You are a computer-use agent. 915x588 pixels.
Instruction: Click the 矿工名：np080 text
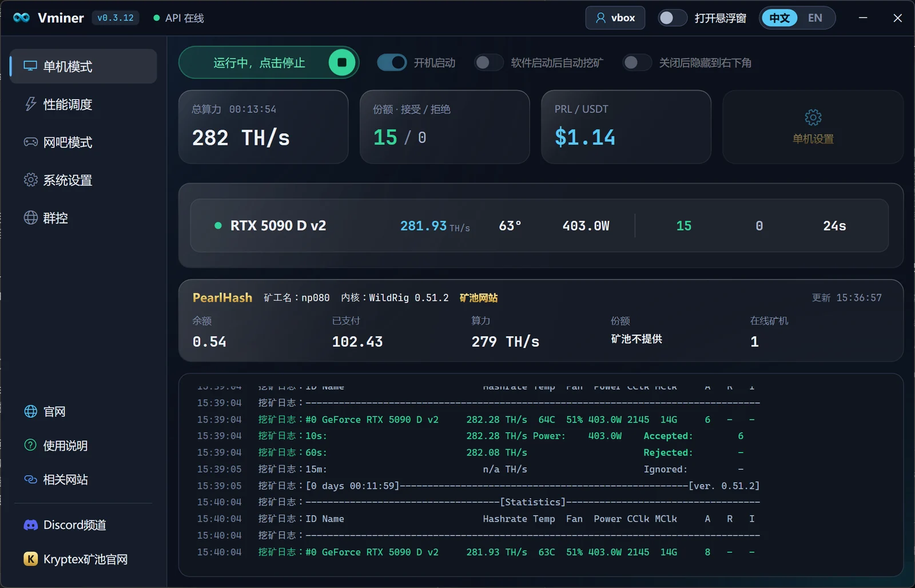[x=296, y=297]
